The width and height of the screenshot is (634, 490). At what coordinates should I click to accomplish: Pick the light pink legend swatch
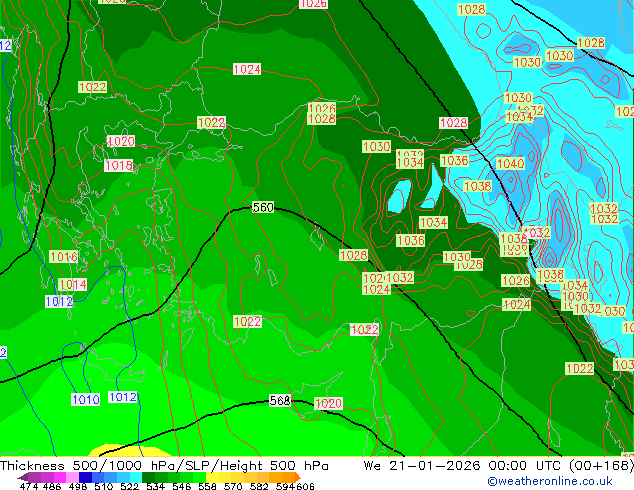click(72, 477)
